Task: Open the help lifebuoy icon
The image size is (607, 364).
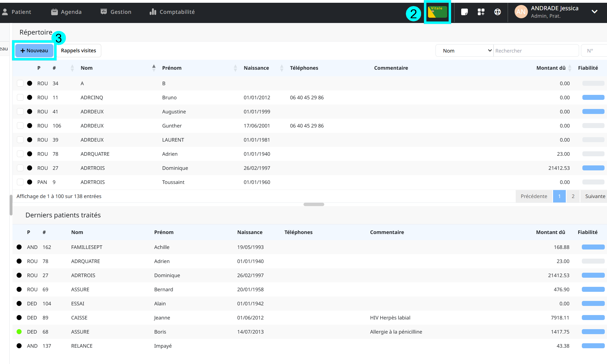Action: pos(497,12)
